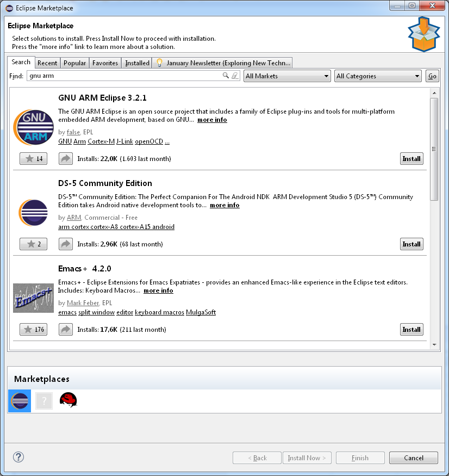Open the All Markets dropdown

[x=287, y=76]
